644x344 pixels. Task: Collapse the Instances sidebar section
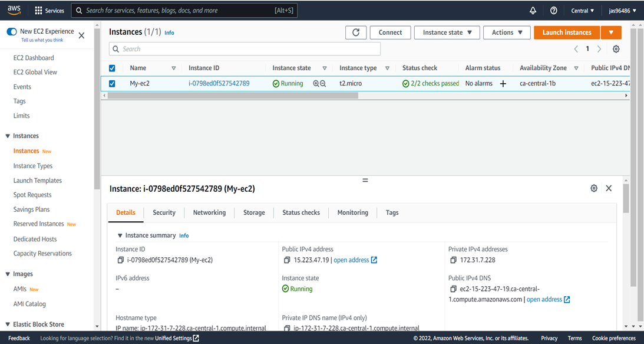8,136
